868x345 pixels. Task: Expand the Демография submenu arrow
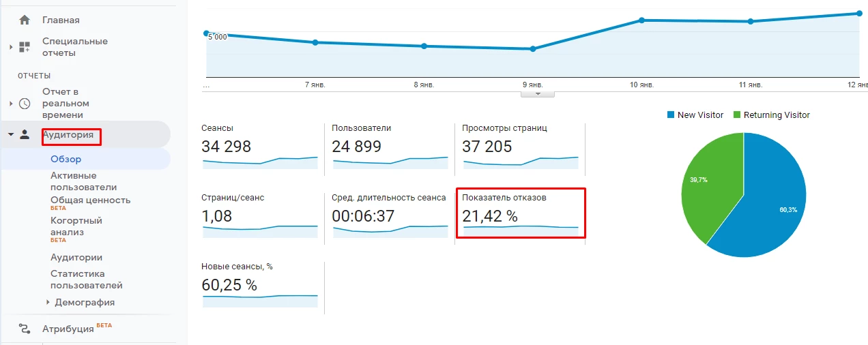pyautogui.click(x=48, y=302)
